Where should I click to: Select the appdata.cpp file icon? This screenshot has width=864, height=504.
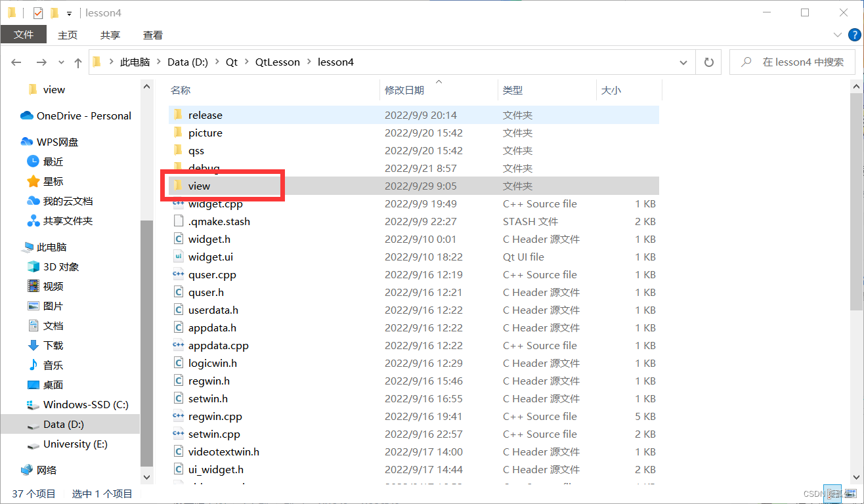178,345
